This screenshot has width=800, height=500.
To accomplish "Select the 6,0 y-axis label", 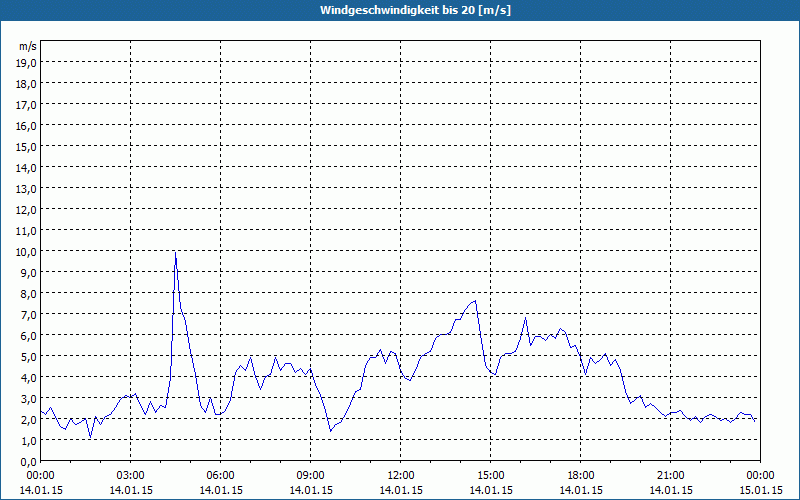I will 29,336.
